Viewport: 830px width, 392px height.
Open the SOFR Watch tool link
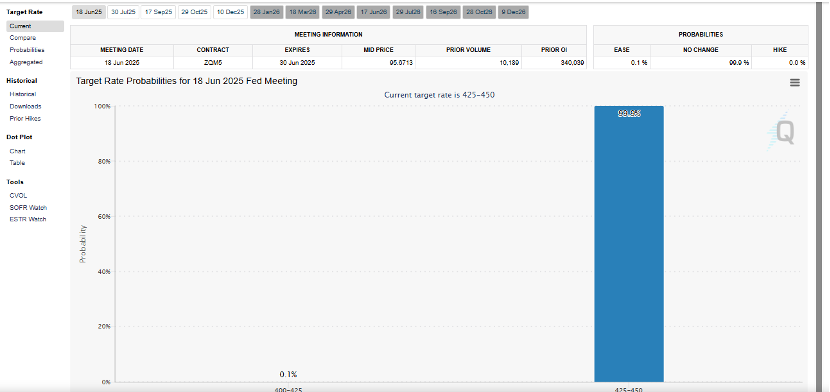[x=28, y=207]
